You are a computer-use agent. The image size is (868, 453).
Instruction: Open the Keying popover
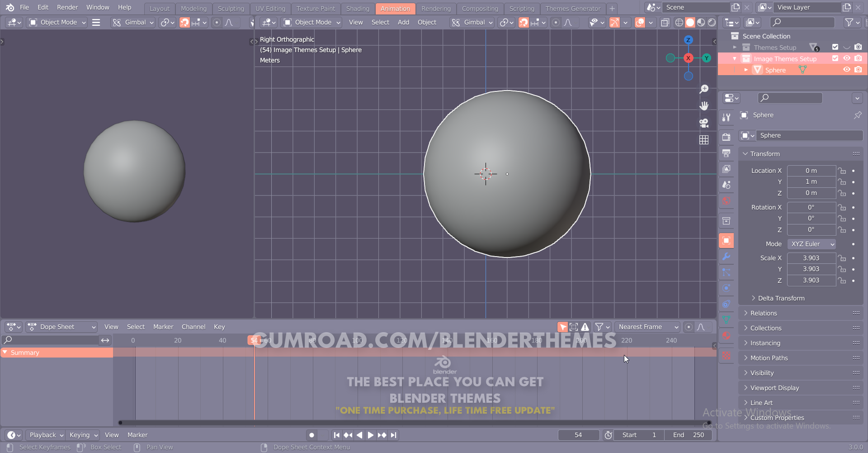(x=83, y=435)
